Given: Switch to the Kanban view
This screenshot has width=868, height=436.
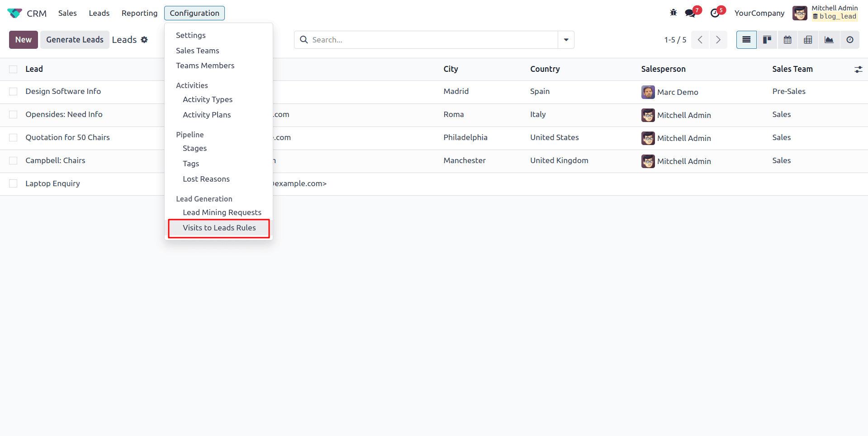Looking at the screenshot, I should pyautogui.click(x=767, y=40).
